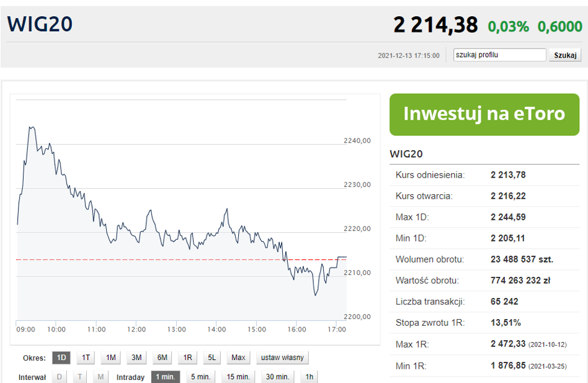Viewport: 588px width, 383px height.
Task: Switch to 5 min. interval
Action: coord(200,377)
